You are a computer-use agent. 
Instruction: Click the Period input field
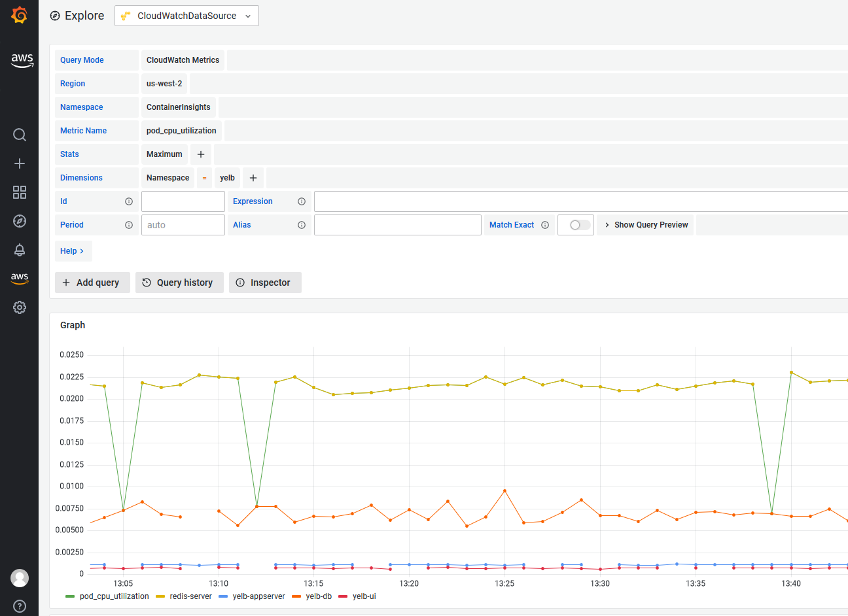pos(183,225)
